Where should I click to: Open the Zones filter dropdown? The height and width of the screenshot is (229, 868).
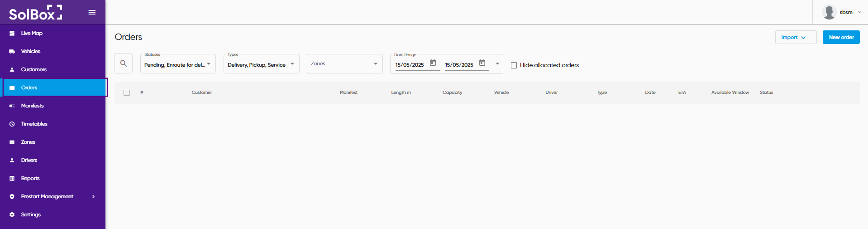click(344, 63)
